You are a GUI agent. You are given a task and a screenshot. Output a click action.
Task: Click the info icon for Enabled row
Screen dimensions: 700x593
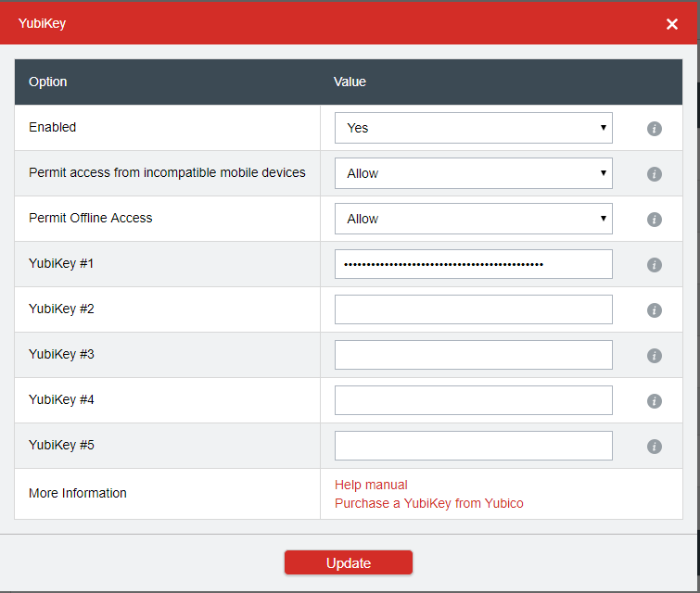coord(654,129)
